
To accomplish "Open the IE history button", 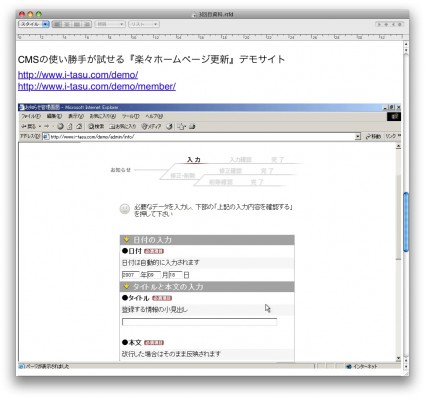I will pyautogui.click(x=170, y=127).
